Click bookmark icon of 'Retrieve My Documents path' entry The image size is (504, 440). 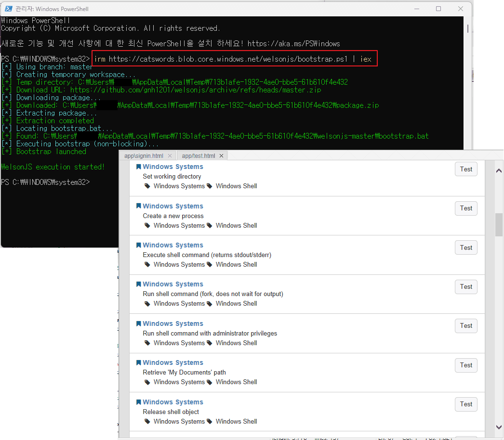pyautogui.click(x=139, y=362)
